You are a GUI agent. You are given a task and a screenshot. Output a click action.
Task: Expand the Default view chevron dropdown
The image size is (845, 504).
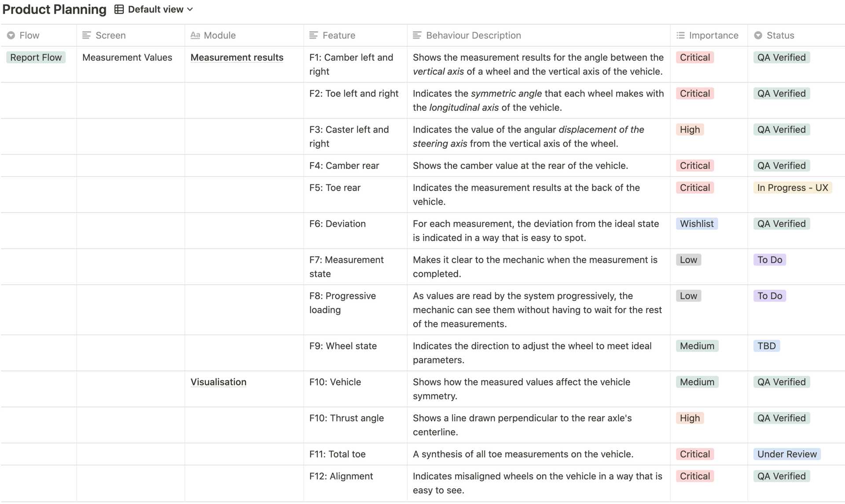click(190, 9)
